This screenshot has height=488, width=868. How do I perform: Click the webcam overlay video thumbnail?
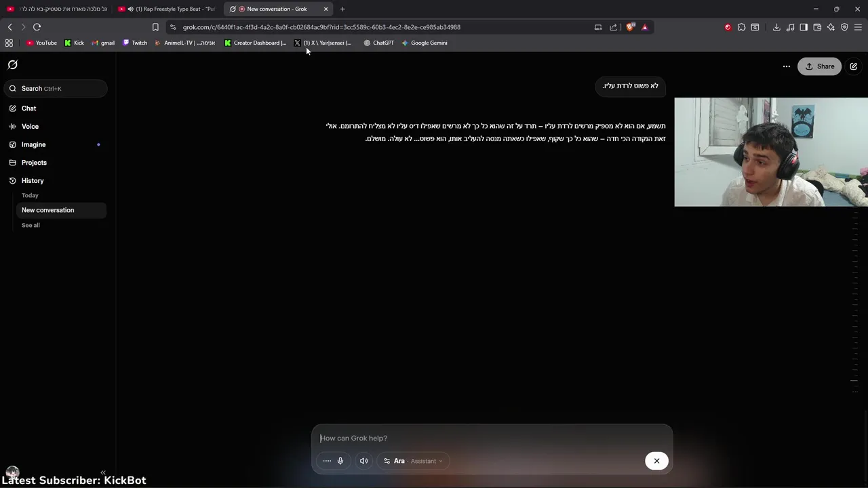[x=771, y=152]
